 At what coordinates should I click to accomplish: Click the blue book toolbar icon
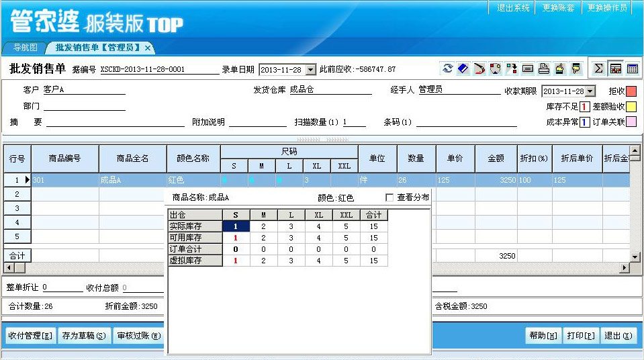click(463, 69)
